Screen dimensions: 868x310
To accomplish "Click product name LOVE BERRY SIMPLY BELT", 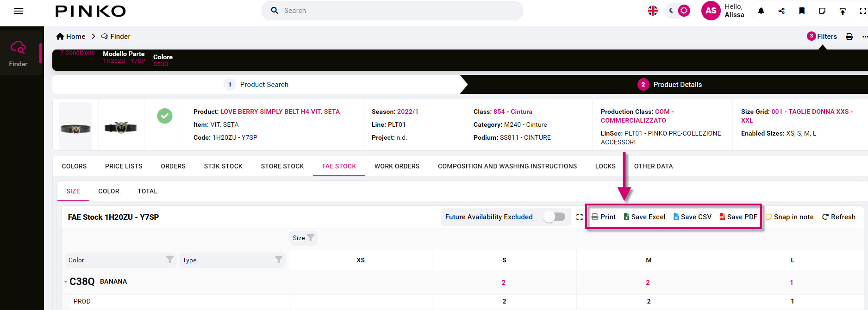I will [x=280, y=112].
